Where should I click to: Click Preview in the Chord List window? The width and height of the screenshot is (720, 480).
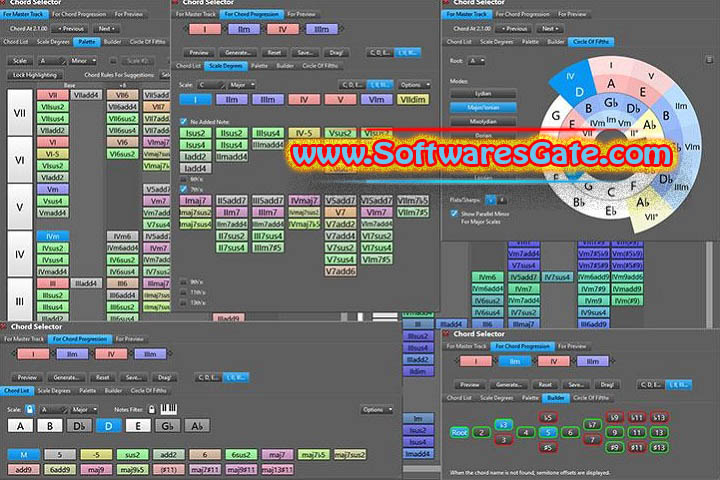click(28, 378)
